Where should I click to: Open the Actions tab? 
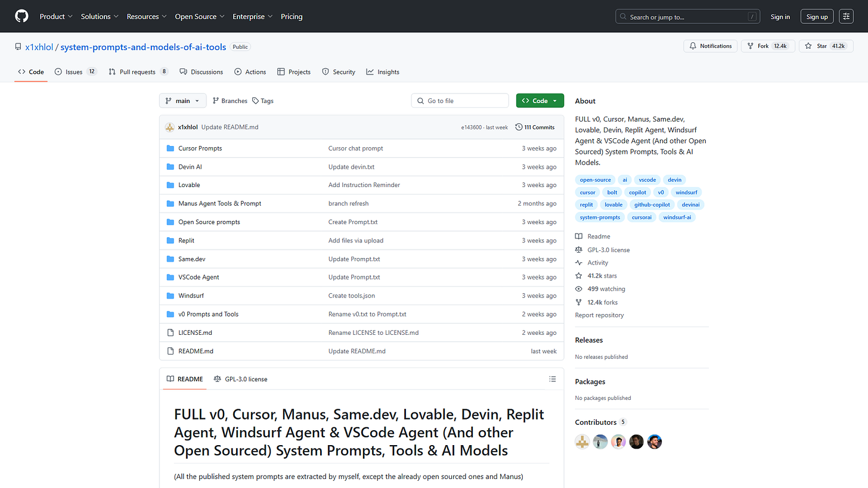[x=250, y=72]
